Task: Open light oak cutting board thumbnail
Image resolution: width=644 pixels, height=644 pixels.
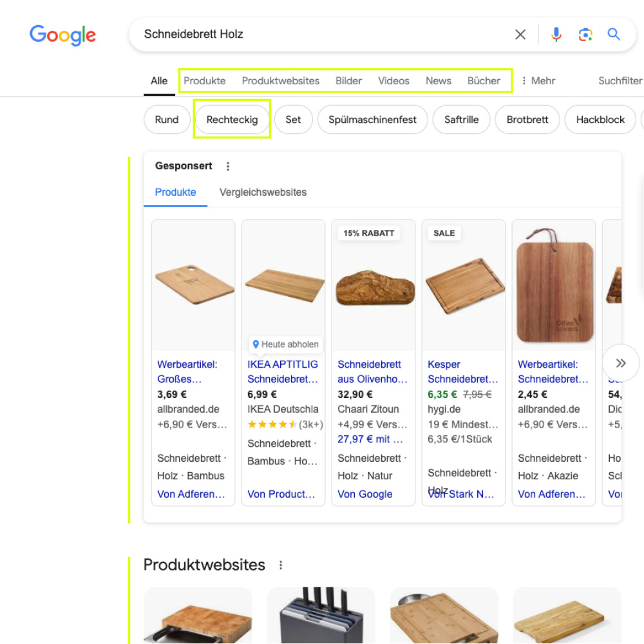Action: [567, 615]
